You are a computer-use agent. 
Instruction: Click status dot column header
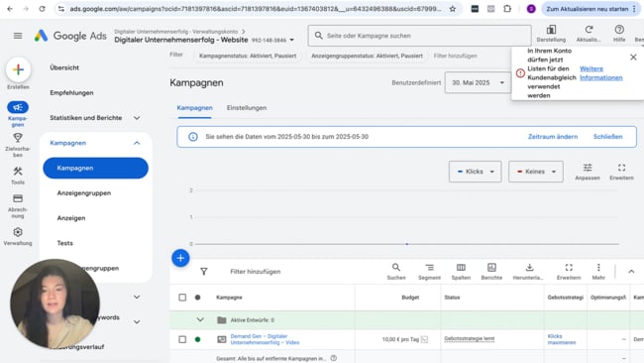(x=197, y=298)
